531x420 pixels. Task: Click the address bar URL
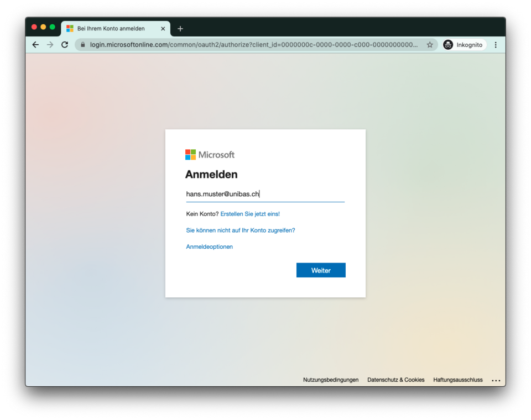[x=254, y=45]
